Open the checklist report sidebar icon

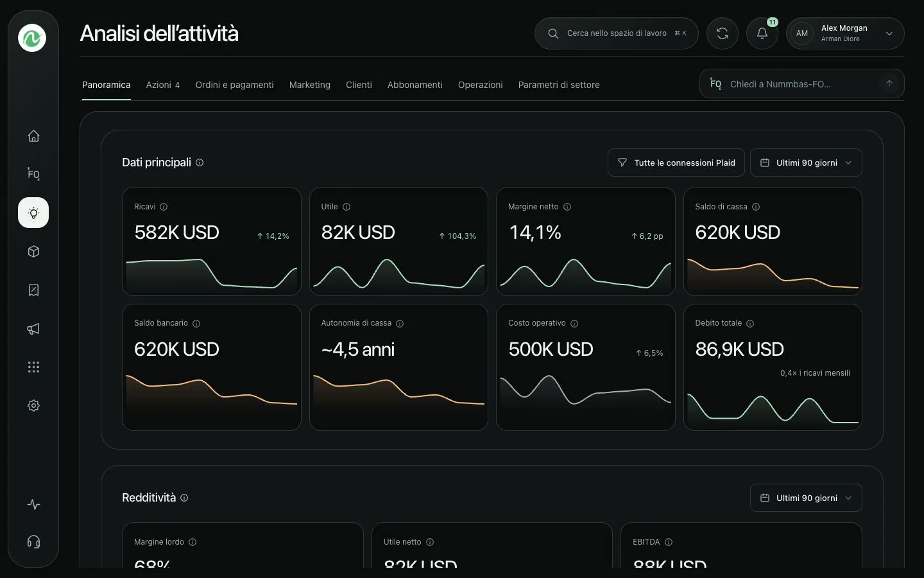pos(33,290)
